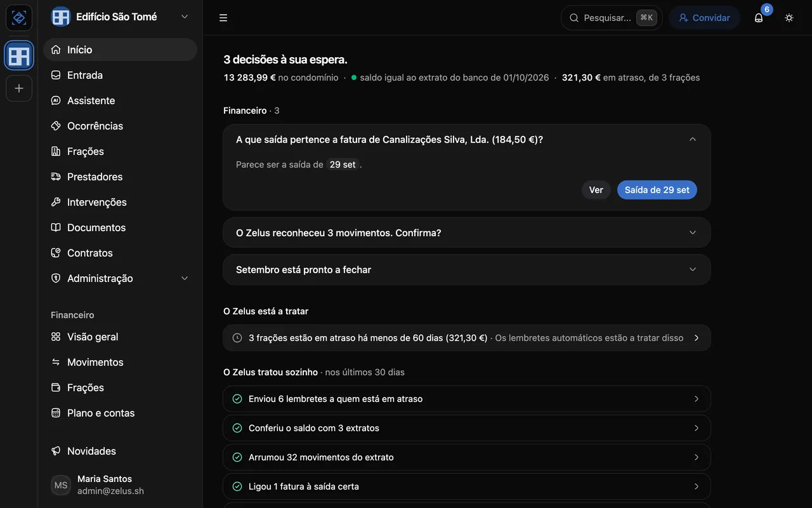Open the Edifício São Tomé condominium switcher

tap(120, 17)
